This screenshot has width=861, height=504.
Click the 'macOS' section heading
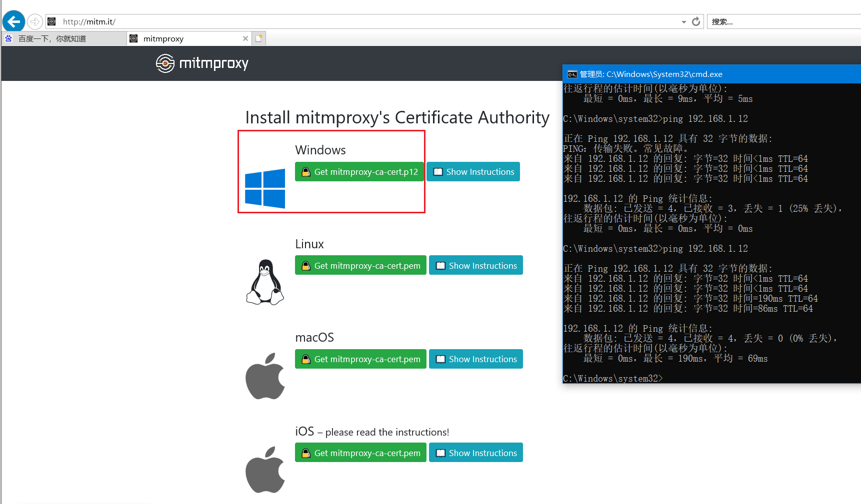tap(314, 337)
